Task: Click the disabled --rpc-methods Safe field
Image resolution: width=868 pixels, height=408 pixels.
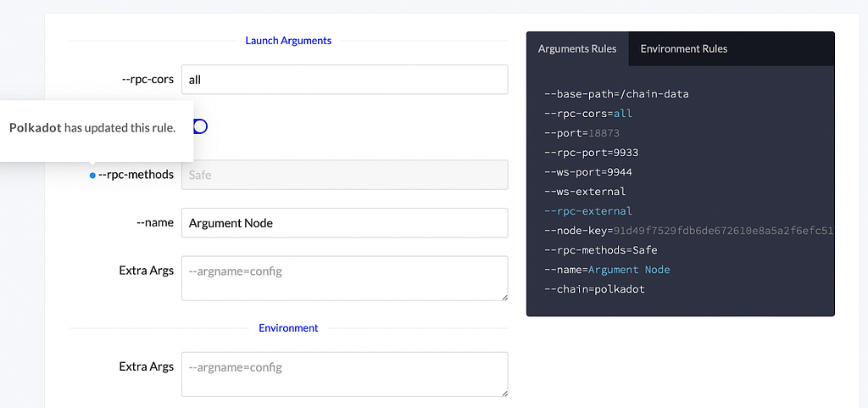Action: (344, 175)
